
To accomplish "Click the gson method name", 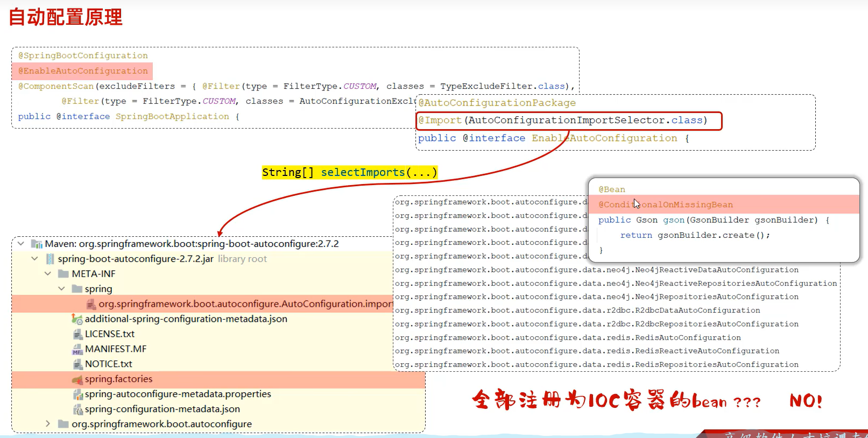I will click(674, 220).
